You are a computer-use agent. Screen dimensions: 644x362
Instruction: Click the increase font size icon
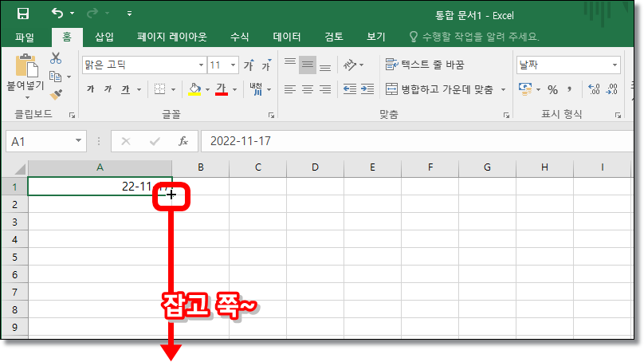point(249,65)
